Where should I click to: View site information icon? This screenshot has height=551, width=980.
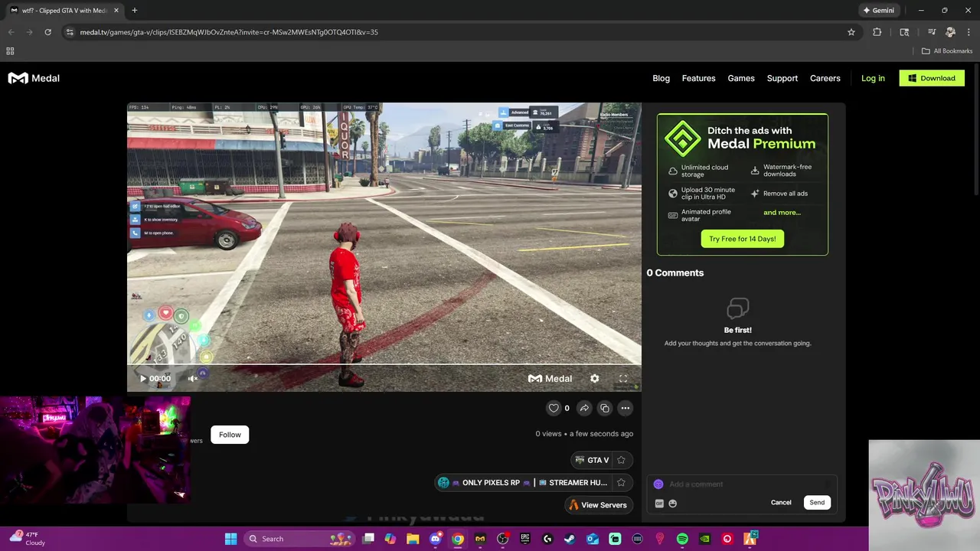click(x=70, y=32)
